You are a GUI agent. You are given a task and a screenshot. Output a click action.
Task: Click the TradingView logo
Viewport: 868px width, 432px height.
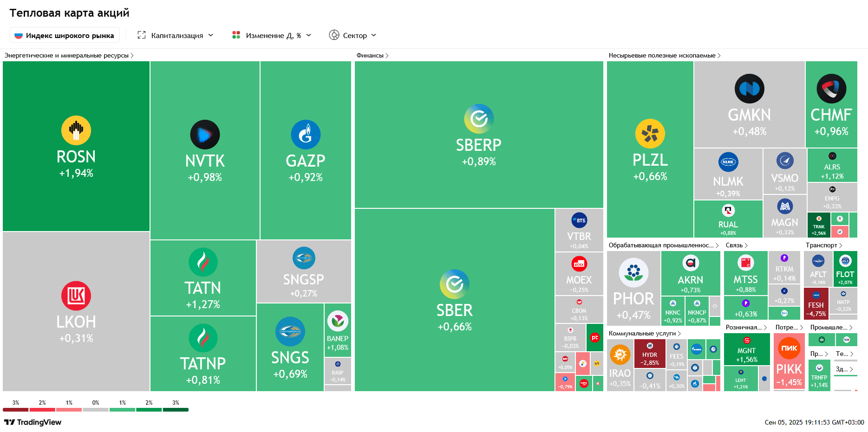(33, 422)
